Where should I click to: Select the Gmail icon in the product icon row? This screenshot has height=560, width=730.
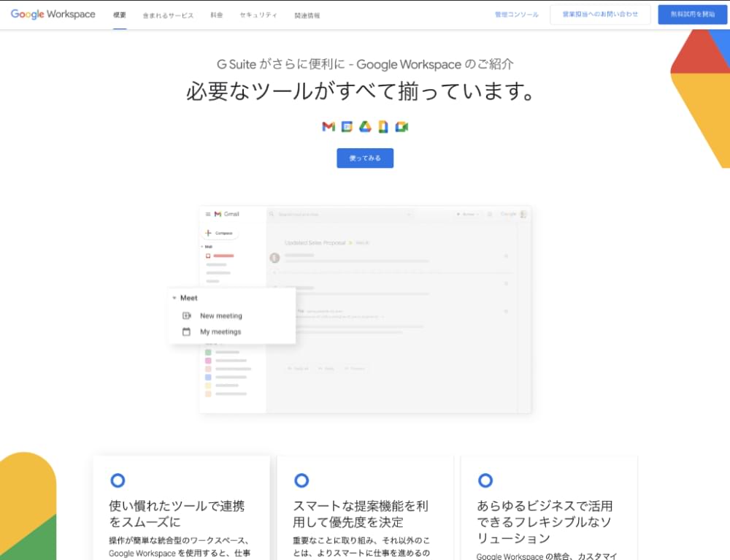click(327, 126)
